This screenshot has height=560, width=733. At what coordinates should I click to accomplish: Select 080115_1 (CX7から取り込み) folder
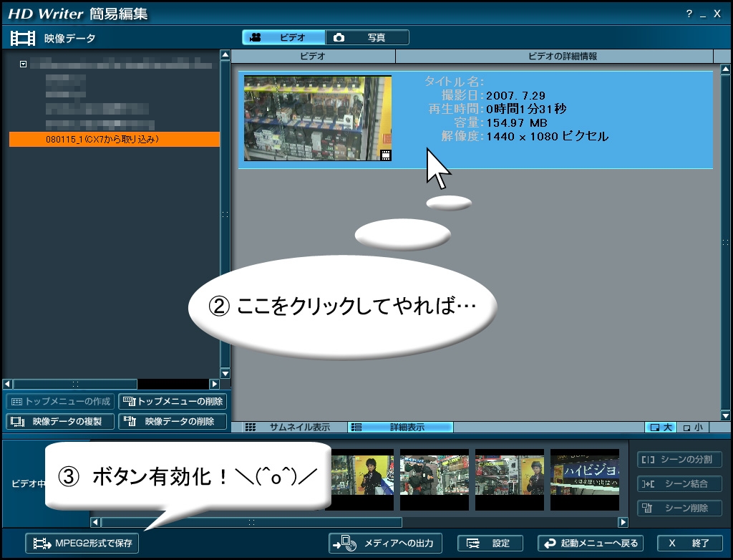tap(115, 139)
